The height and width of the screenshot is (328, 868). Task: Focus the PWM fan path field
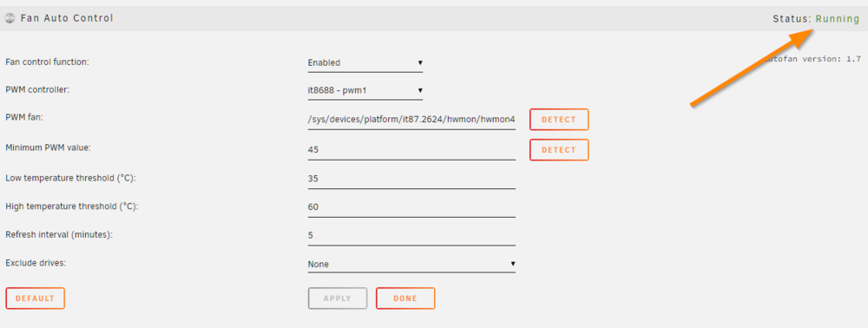(411, 120)
